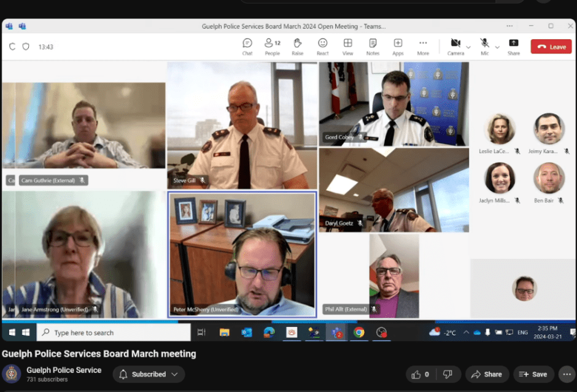Open the React emoji options
This screenshot has width=577, height=392.
(322, 47)
